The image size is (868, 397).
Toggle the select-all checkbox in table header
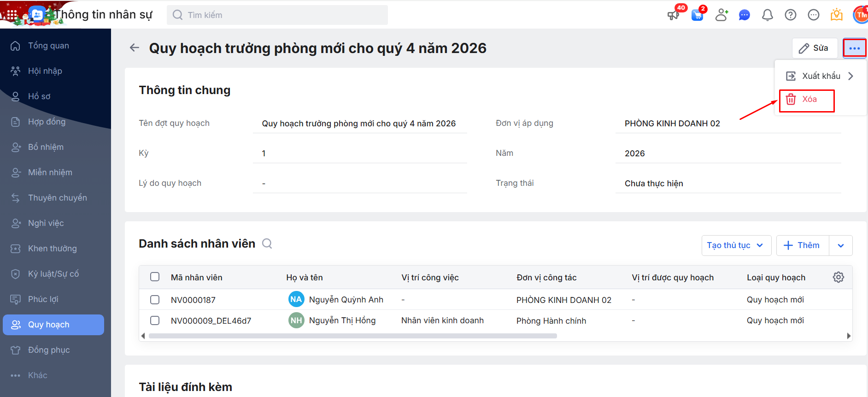point(155,277)
